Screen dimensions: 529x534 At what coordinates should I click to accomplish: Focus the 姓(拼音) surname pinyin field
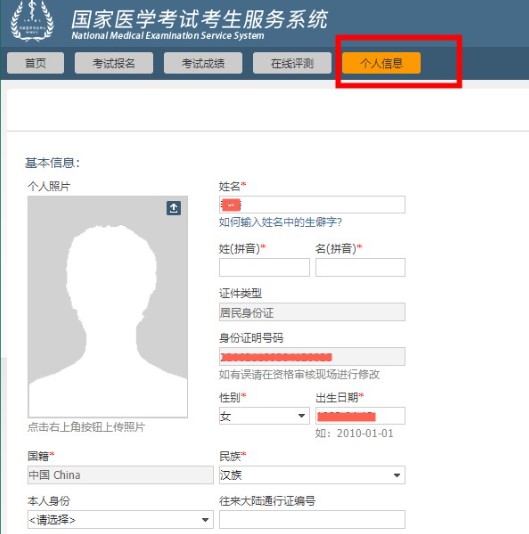click(264, 267)
